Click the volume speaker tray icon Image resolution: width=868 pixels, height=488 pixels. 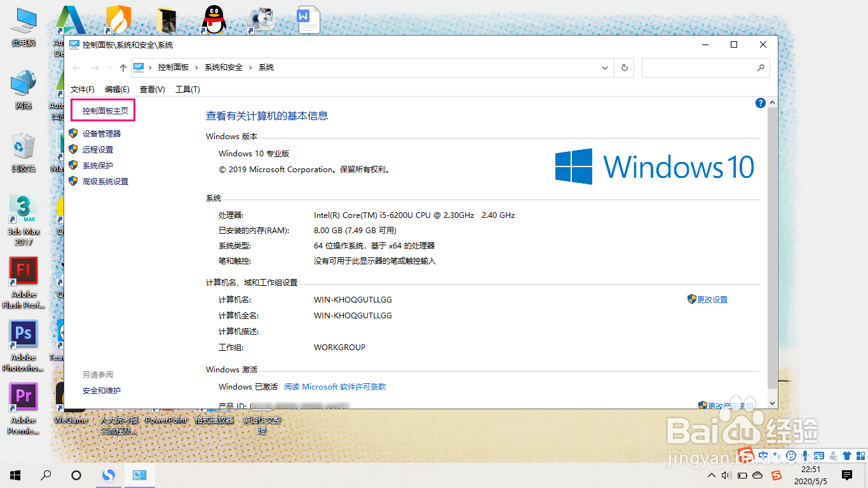pos(726,475)
